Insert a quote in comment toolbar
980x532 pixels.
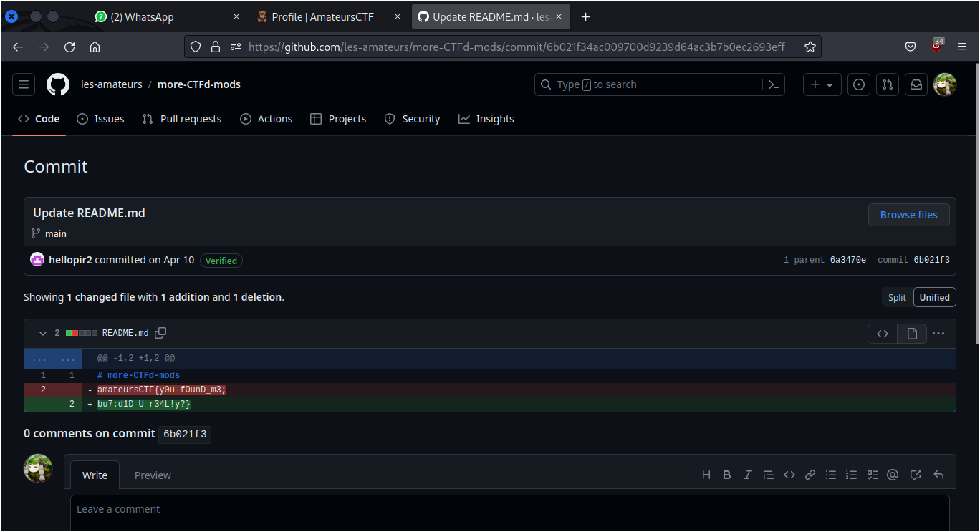click(769, 475)
